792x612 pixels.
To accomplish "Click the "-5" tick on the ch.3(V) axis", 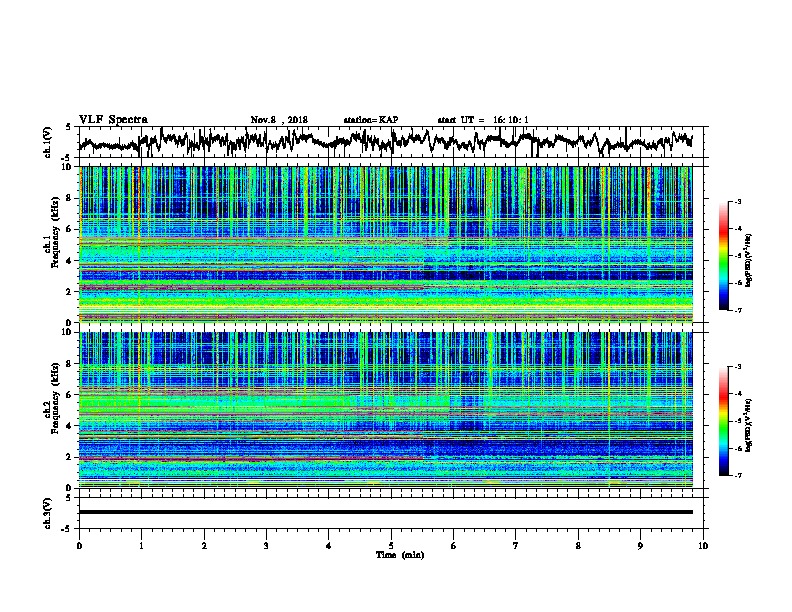I will (x=66, y=529).
